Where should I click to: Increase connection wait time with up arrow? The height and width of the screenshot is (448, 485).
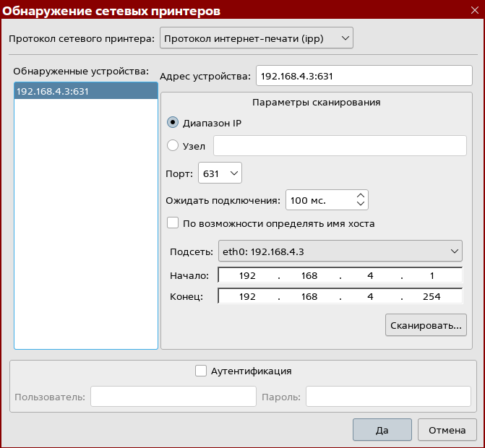pyautogui.click(x=361, y=195)
